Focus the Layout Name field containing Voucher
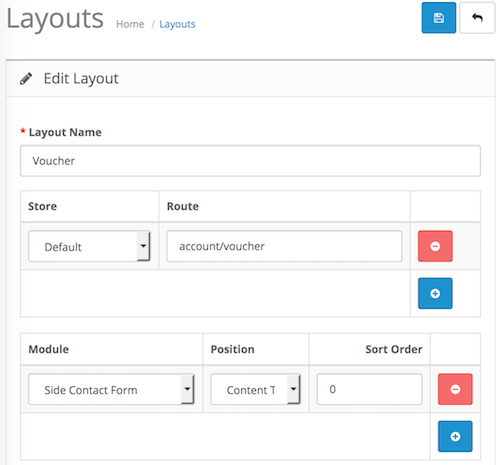The width and height of the screenshot is (500, 465). [x=250, y=161]
